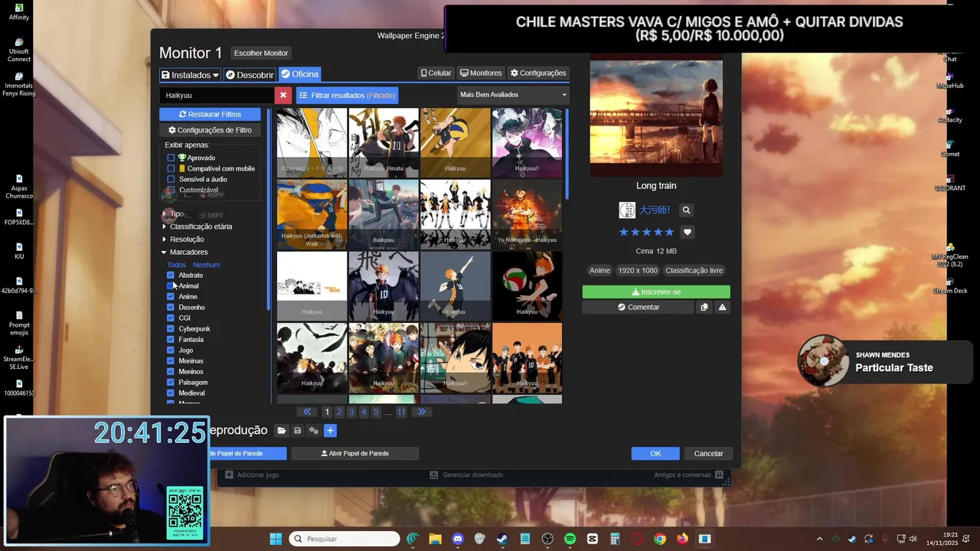980x551 pixels.
Task: Open Configurações settings
Action: [x=538, y=73]
